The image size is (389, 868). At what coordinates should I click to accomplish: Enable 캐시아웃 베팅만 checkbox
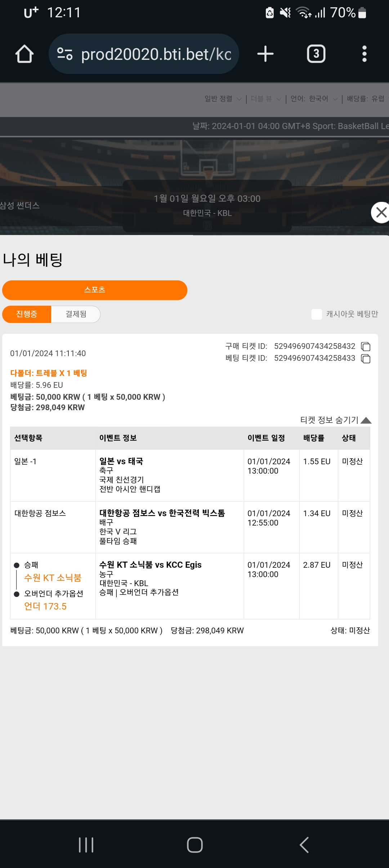[317, 314]
